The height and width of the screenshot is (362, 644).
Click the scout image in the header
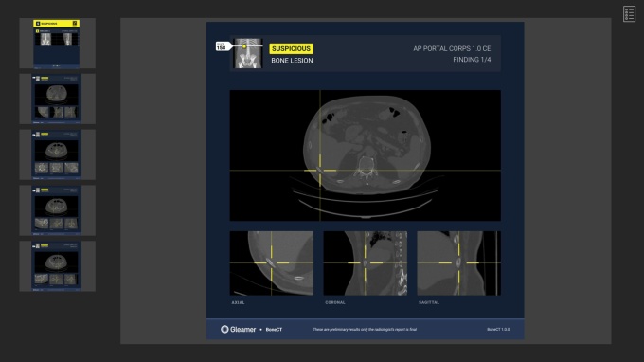click(248, 53)
